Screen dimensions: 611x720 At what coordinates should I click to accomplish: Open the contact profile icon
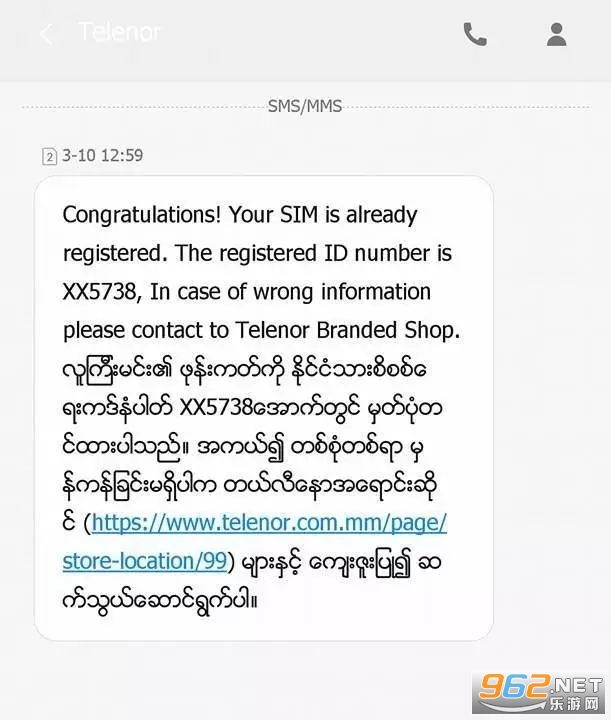(x=557, y=34)
